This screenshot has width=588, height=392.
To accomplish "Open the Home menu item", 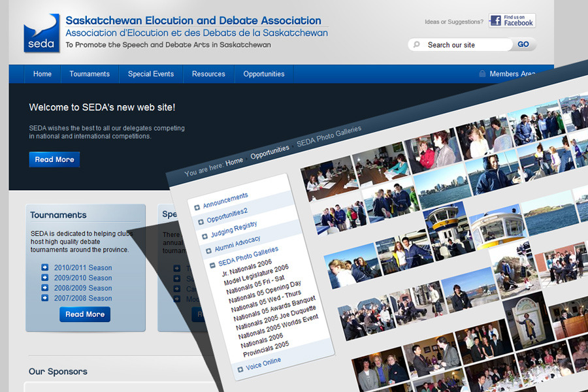I will [x=42, y=74].
